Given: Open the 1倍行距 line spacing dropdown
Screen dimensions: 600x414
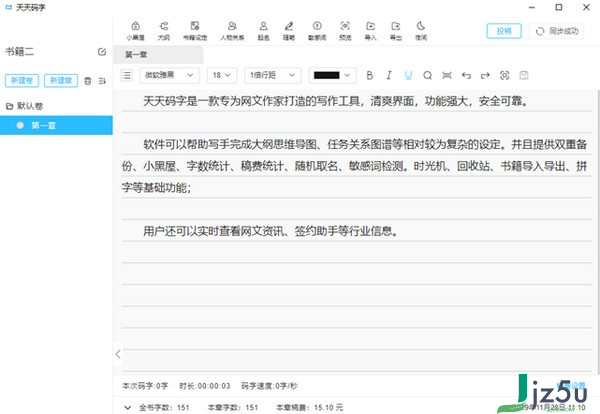Looking at the screenshot, I should click(x=272, y=75).
